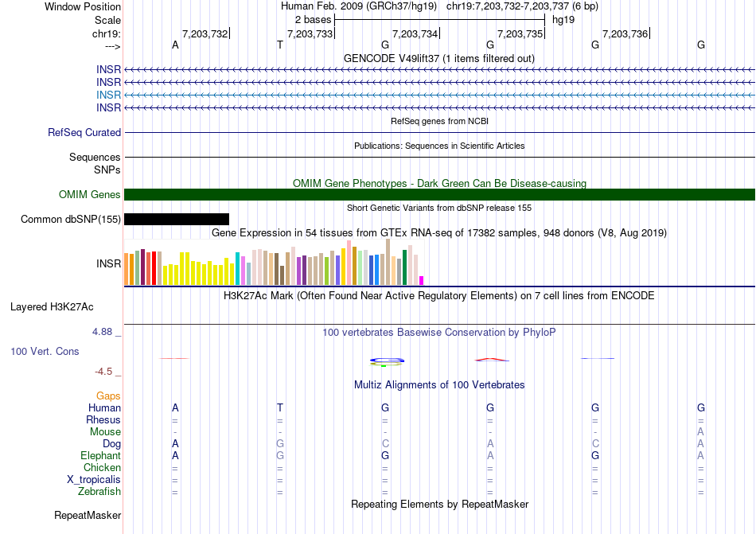Click the -4.5 PhyloP lower scale value

pyautogui.click(x=103, y=372)
